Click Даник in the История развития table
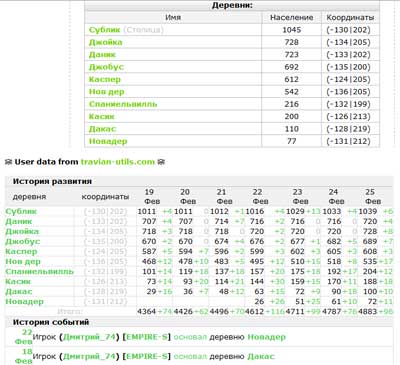The image size is (400, 365). point(19,221)
